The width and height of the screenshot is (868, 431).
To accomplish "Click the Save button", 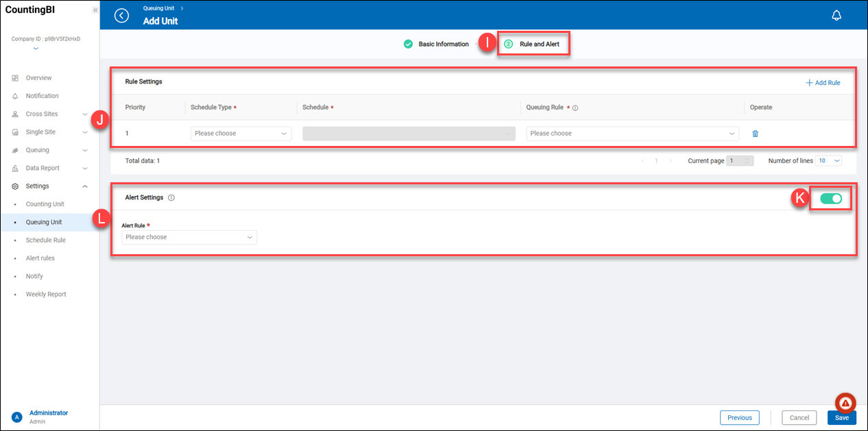I will (841, 418).
